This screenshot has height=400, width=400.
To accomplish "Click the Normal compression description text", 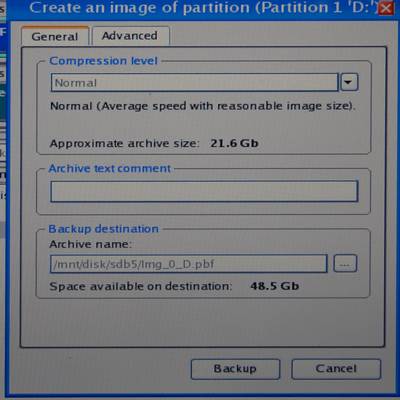I will [203, 106].
